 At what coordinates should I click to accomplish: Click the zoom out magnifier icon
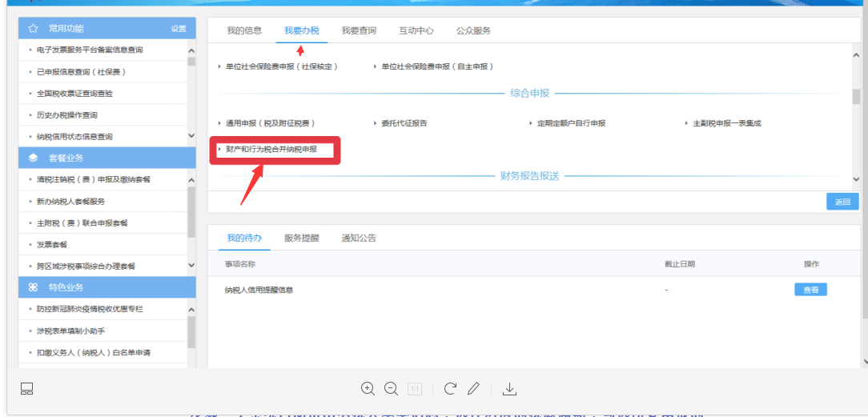(391, 388)
